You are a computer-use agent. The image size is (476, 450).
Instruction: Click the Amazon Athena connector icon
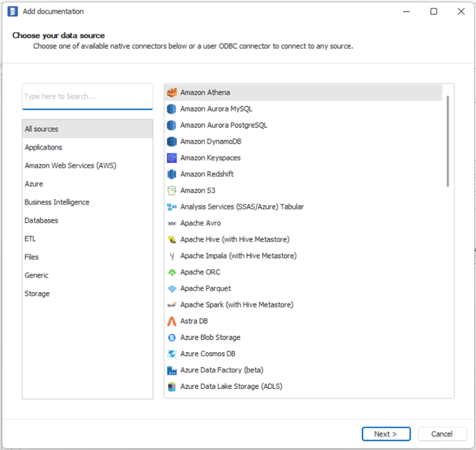point(171,93)
